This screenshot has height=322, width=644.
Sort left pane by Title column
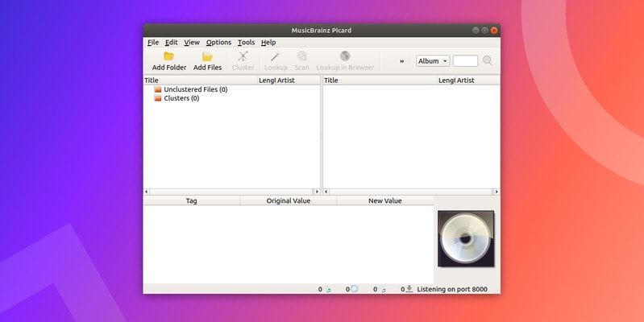[x=201, y=80]
